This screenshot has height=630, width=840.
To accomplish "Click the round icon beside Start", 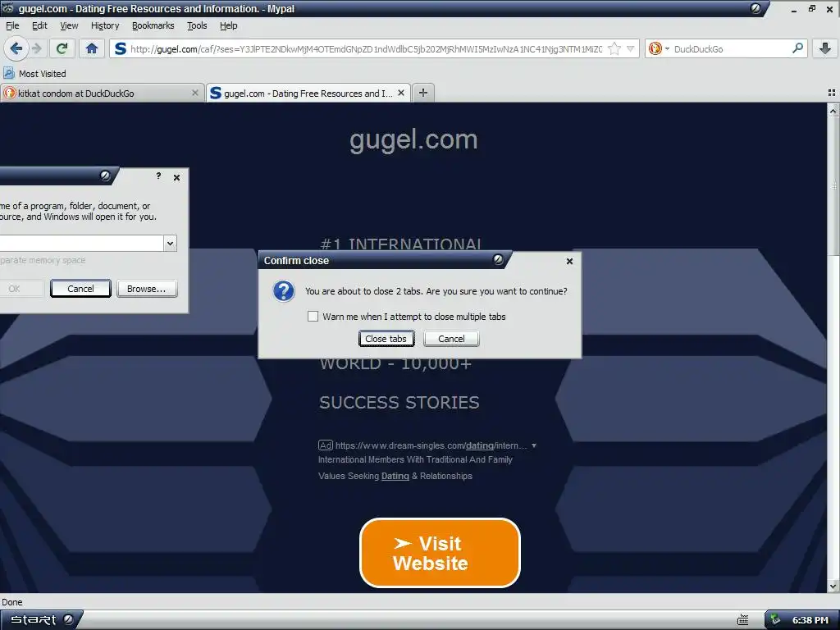I will 69,619.
